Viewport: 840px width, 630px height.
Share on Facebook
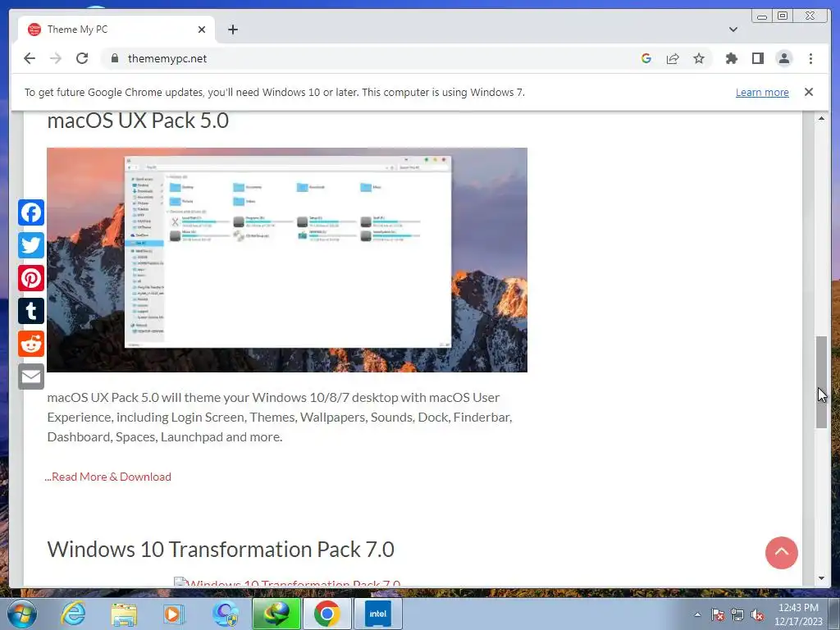(31, 212)
